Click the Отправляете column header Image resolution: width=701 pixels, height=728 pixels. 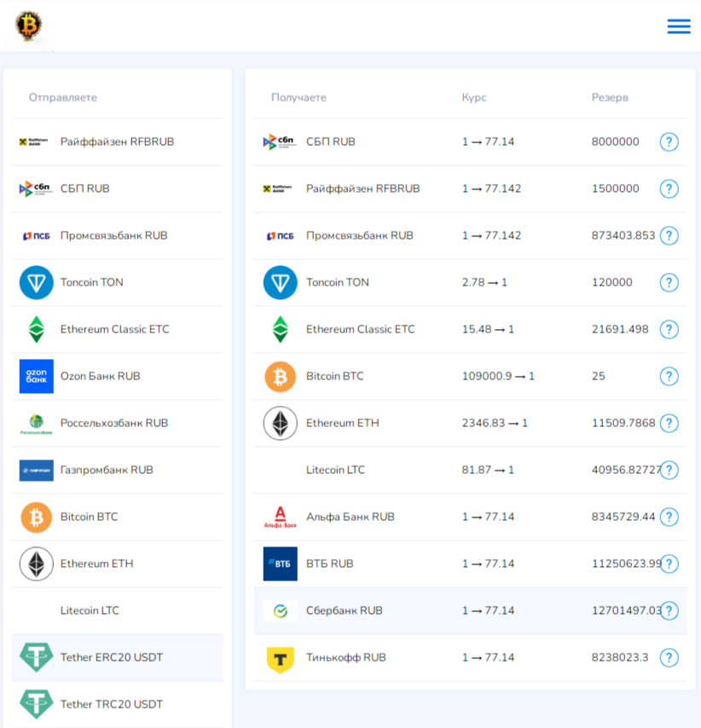pyautogui.click(x=63, y=97)
